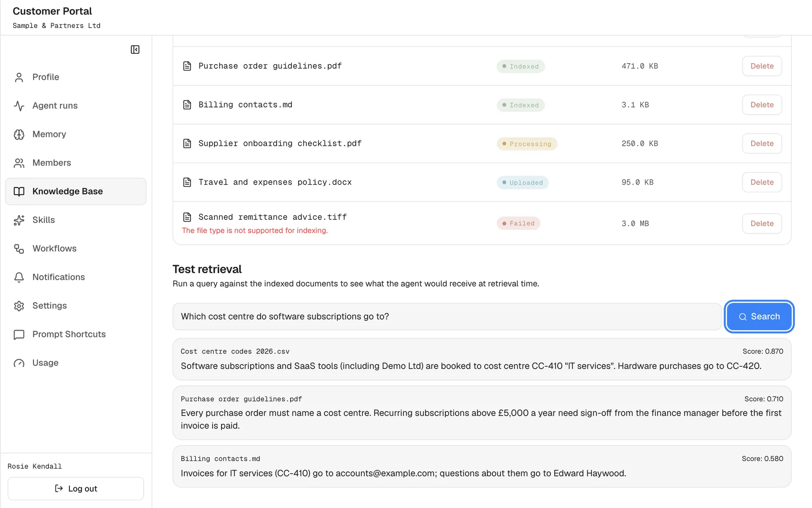The height and width of the screenshot is (508, 812).
Task: Click the Memory brain icon
Action: point(19,135)
